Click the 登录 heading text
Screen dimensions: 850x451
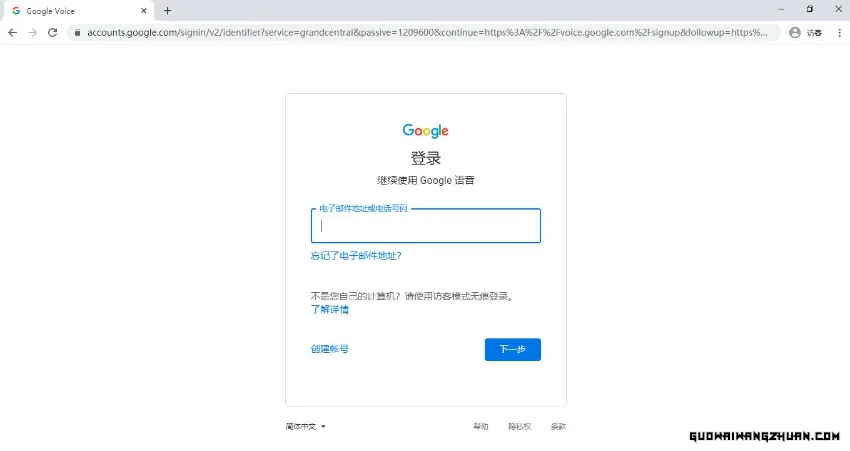coord(426,158)
